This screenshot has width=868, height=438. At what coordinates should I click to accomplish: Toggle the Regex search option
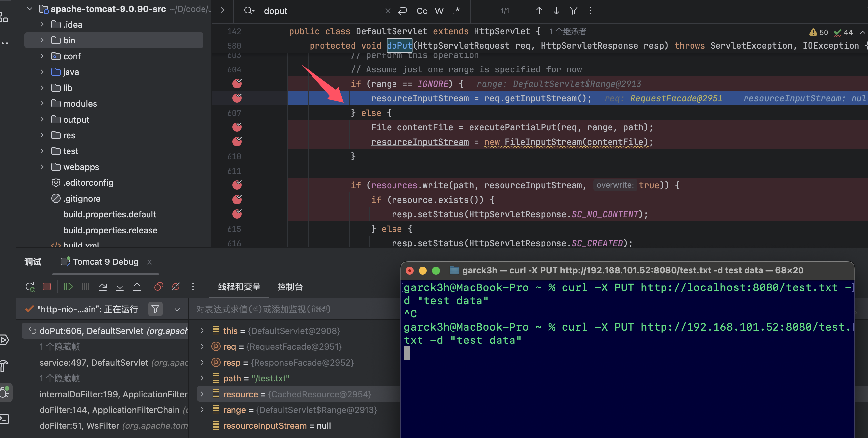point(456,11)
